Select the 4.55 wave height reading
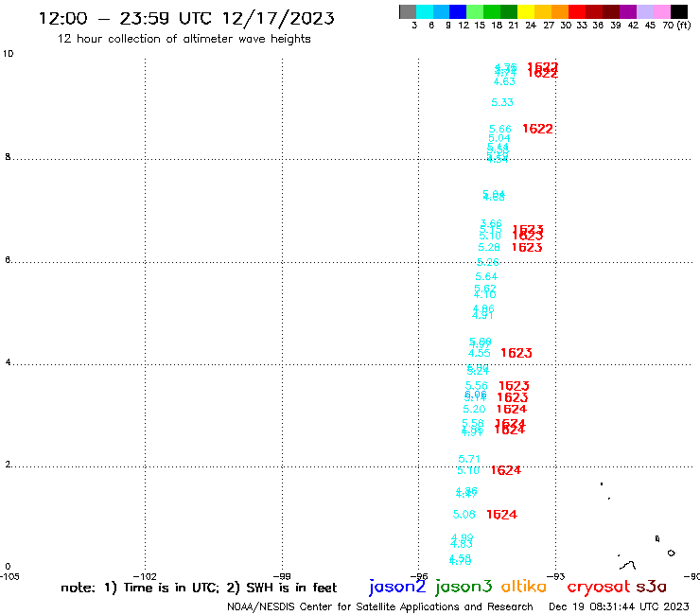Viewport: 700px width, 615px height. (479, 353)
